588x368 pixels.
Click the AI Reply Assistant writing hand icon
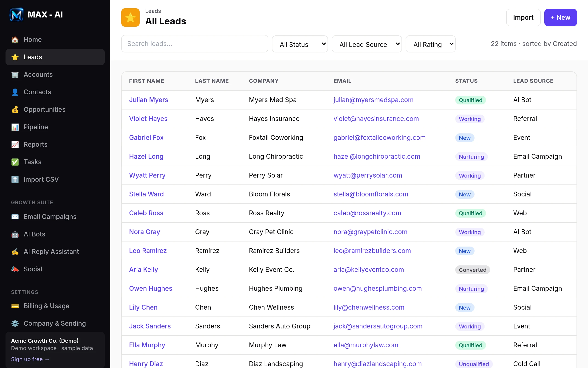click(15, 252)
